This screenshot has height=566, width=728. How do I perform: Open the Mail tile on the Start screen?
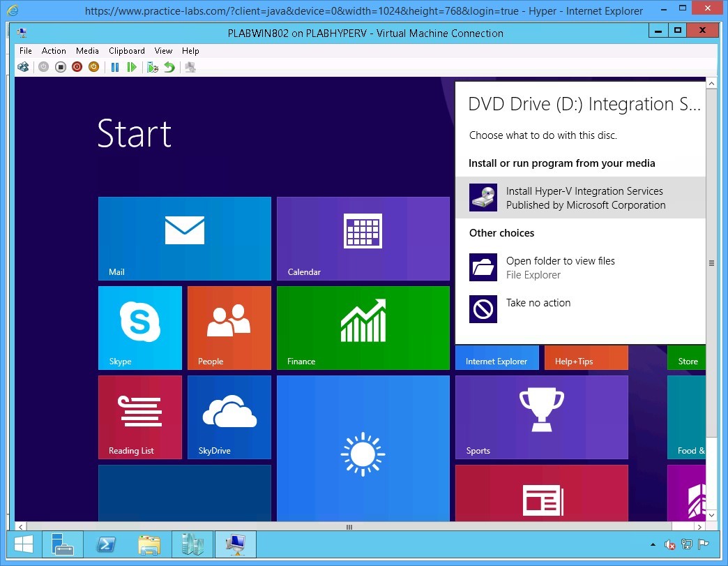[184, 237]
